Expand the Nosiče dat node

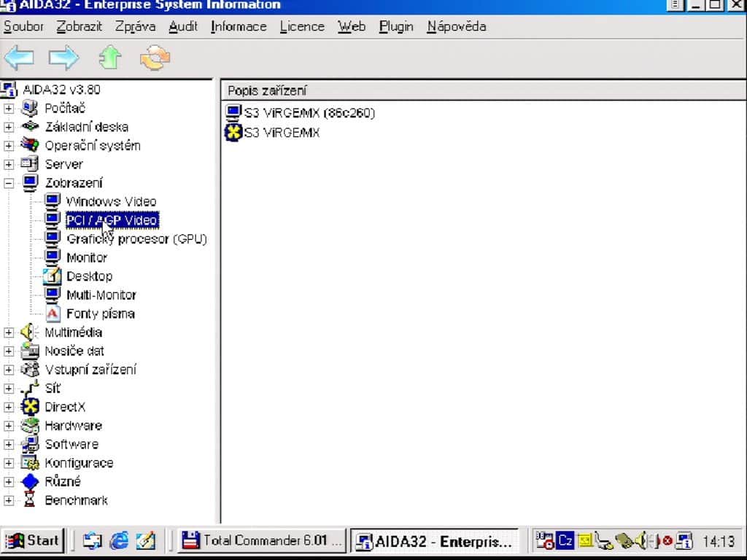[x=9, y=351]
